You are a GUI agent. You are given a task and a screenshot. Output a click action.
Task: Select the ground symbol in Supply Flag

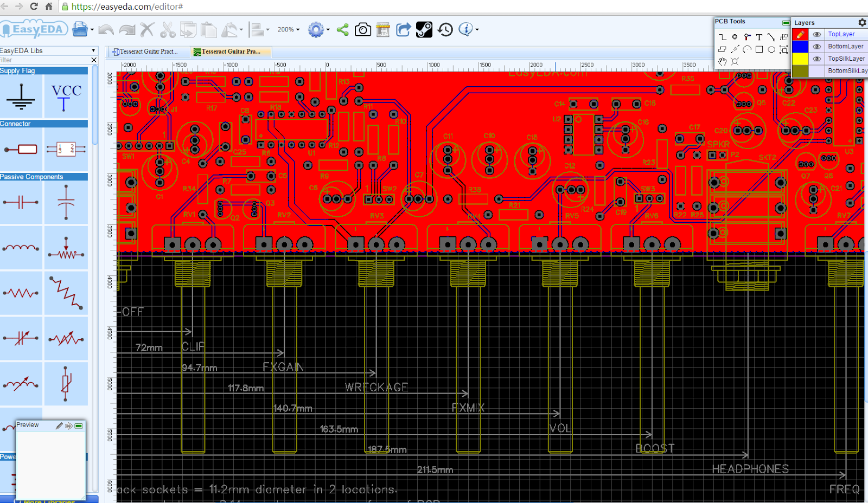click(21, 96)
